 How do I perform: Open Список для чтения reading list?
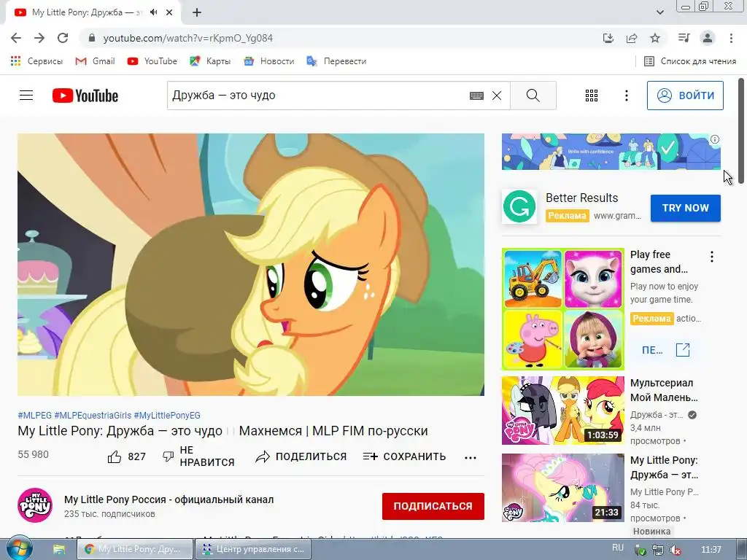click(690, 61)
